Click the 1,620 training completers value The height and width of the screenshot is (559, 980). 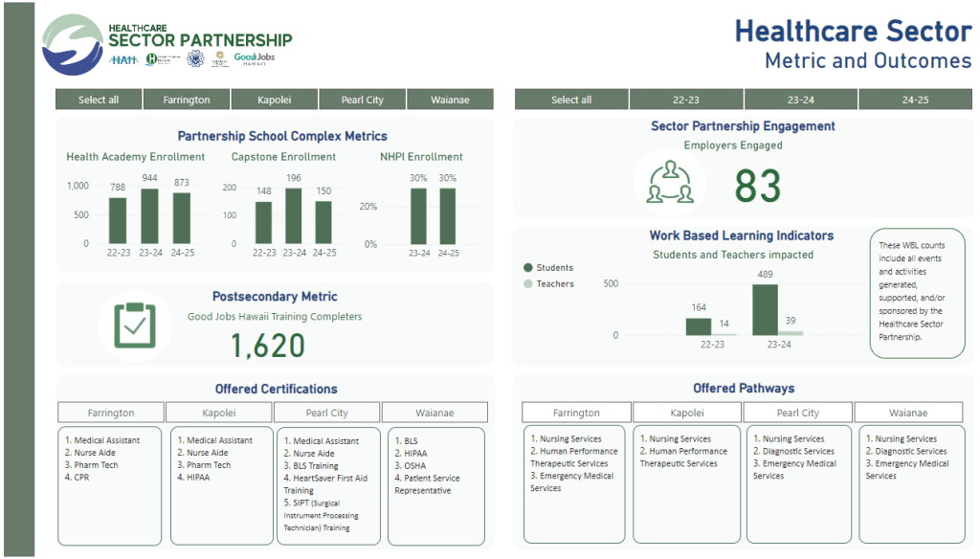coord(268,346)
